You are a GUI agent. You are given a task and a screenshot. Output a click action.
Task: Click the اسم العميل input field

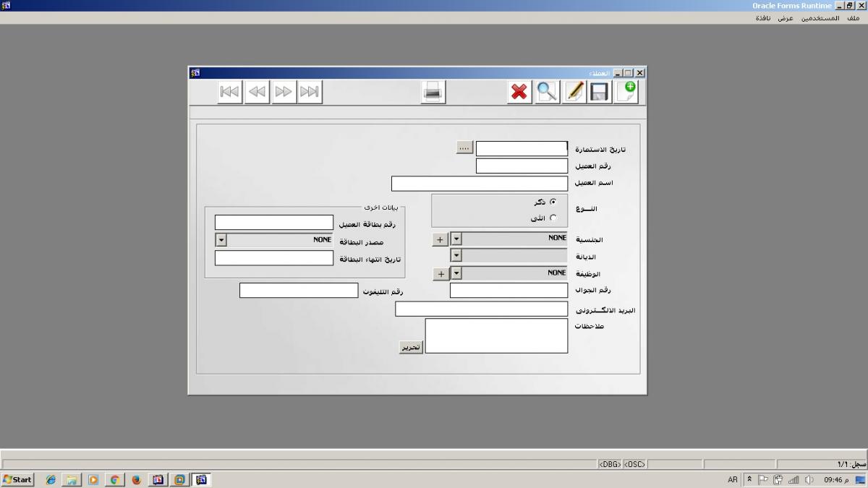[x=480, y=184]
